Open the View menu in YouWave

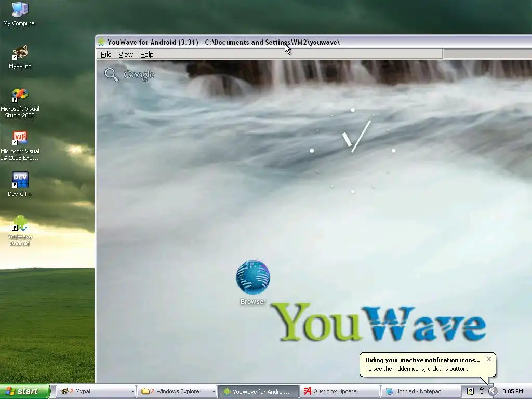126,54
